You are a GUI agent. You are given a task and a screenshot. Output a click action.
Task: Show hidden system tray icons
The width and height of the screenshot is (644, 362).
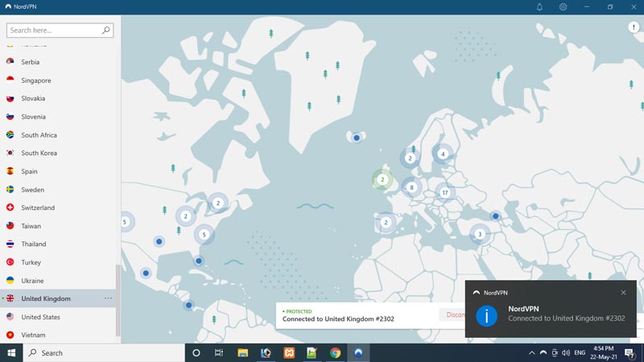[532, 352]
